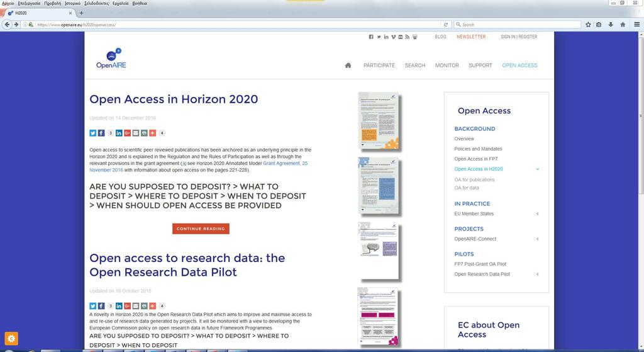Open the OpenAIRE Twitter icon in header
644x352 pixels.
point(379,37)
